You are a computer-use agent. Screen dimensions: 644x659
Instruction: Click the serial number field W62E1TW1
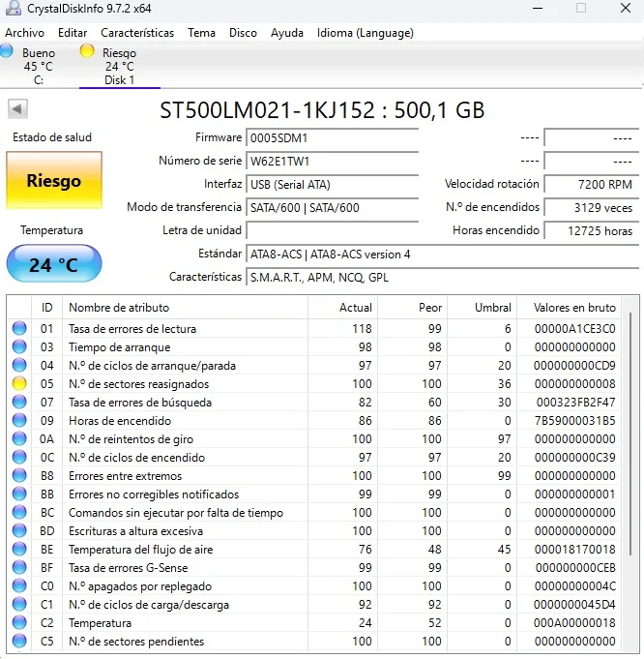pyautogui.click(x=332, y=162)
